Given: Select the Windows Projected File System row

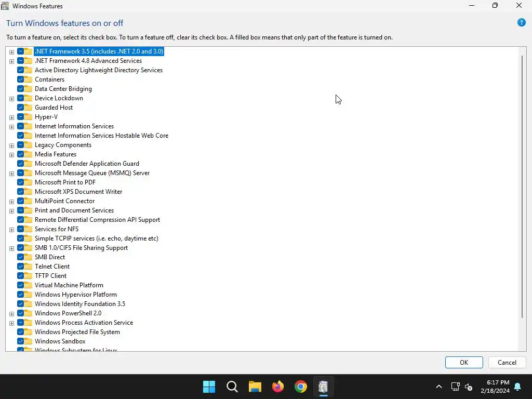Looking at the screenshot, I should coord(77,332).
